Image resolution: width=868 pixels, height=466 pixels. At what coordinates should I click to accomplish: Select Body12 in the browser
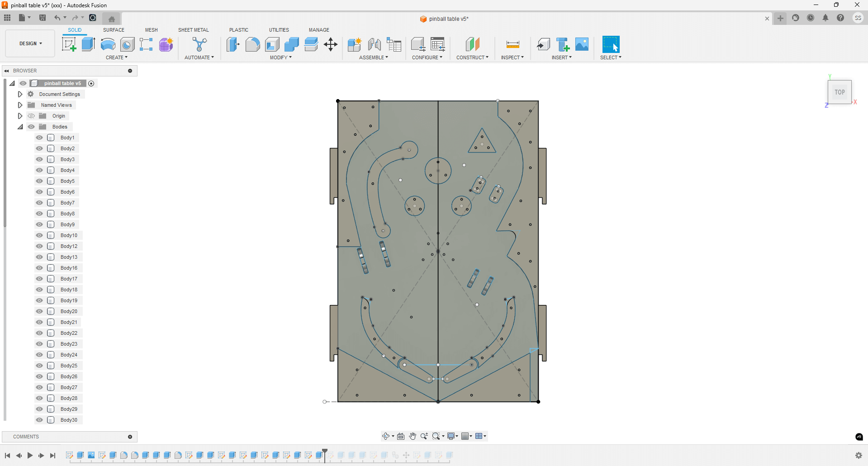pos(69,246)
